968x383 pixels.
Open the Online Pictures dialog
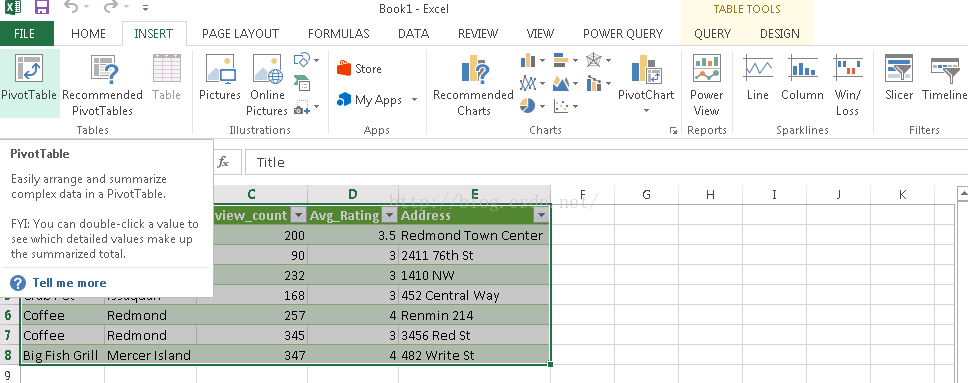pos(267,85)
